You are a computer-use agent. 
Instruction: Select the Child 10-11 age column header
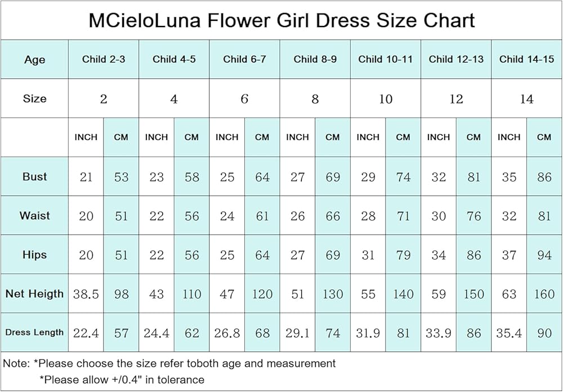coord(386,59)
